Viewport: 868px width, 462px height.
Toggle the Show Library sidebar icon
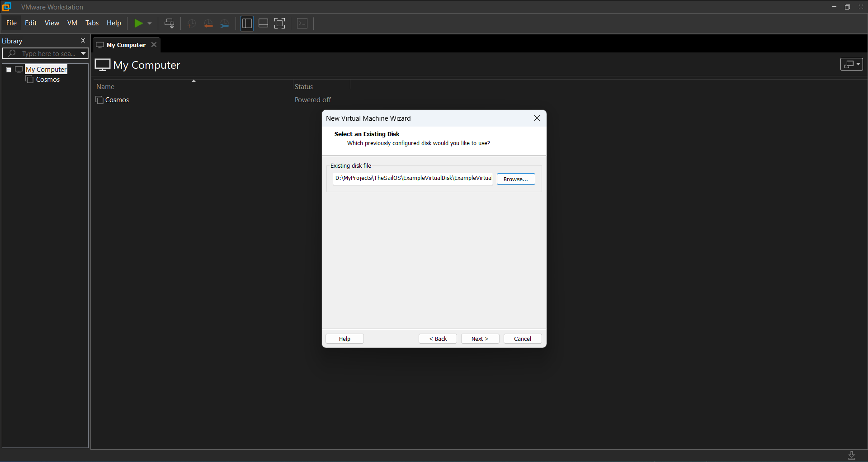pyautogui.click(x=247, y=23)
